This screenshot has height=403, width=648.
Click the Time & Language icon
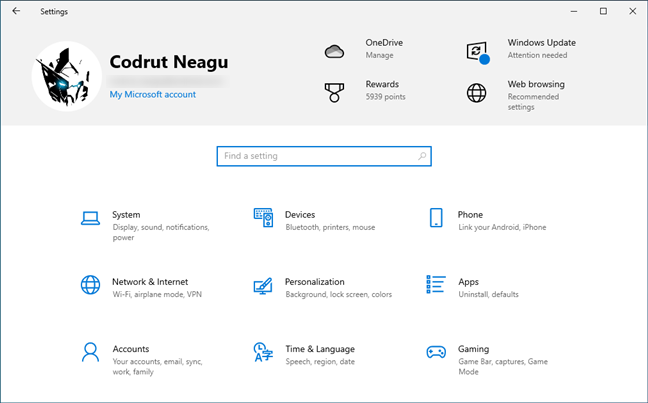(263, 352)
